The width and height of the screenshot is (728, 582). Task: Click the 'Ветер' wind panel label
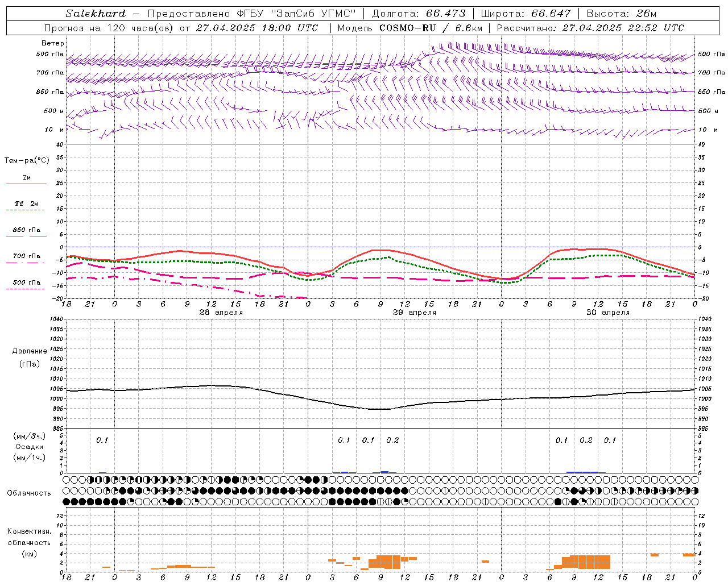click(x=53, y=43)
